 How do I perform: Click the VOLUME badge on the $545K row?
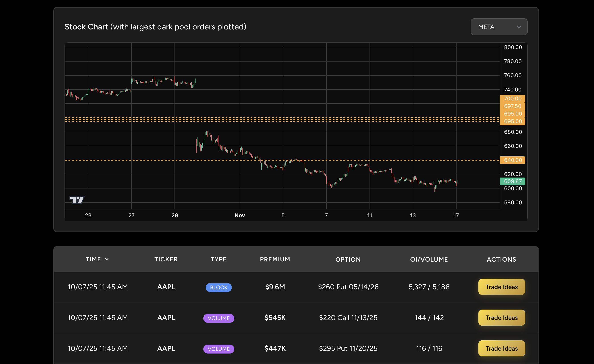(x=218, y=318)
